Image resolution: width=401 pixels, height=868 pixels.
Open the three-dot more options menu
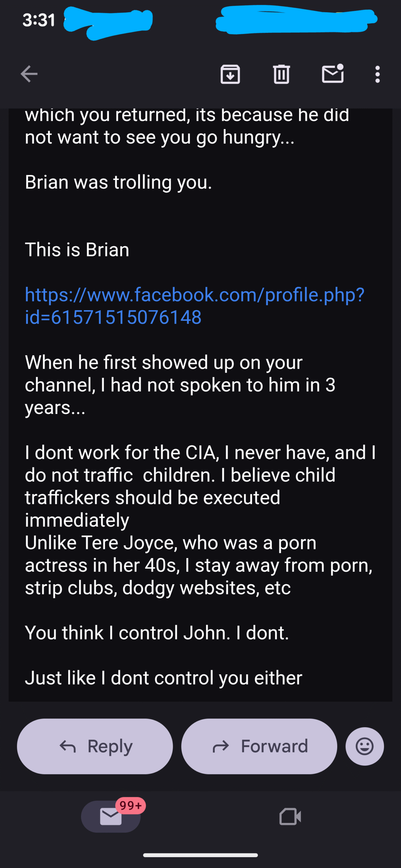tap(377, 74)
